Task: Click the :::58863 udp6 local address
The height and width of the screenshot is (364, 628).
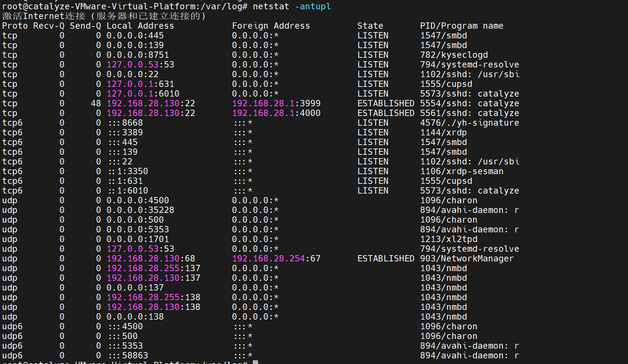Action: [x=128, y=355]
